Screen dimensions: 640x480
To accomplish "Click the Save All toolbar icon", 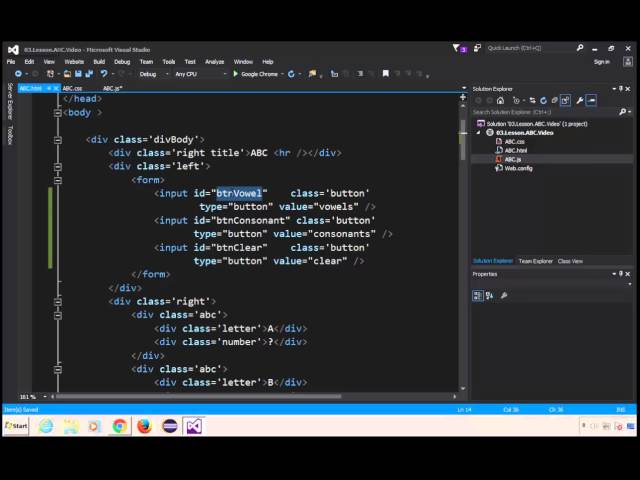I will tap(89, 74).
